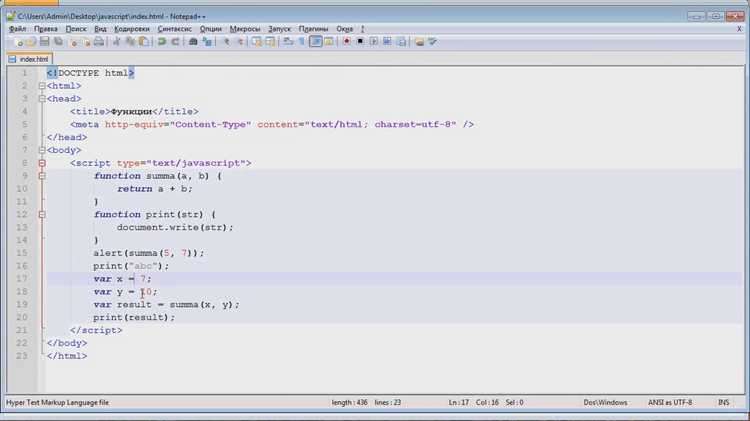The height and width of the screenshot is (421, 750).
Task: Open the Поиск menu
Action: [76, 29]
